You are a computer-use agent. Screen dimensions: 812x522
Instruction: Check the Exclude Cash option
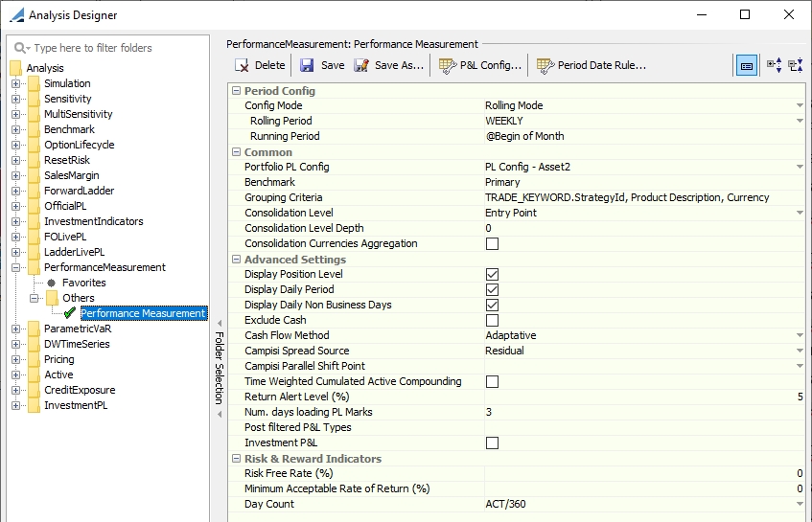(x=492, y=320)
